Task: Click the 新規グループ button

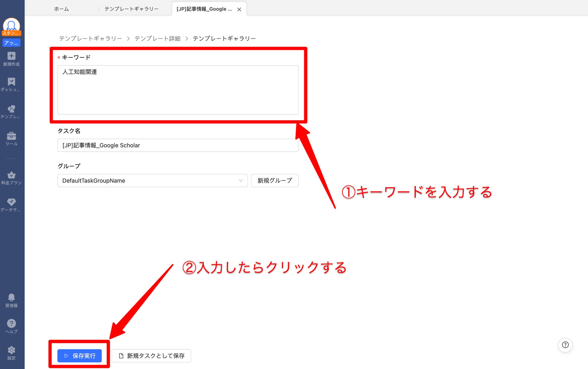Action: pyautogui.click(x=275, y=181)
